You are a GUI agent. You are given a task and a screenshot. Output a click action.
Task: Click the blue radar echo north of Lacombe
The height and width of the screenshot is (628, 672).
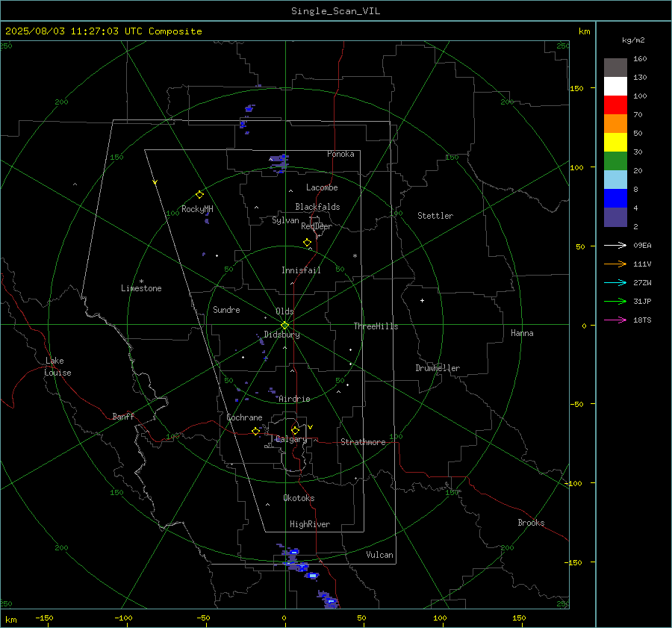pyautogui.click(x=279, y=163)
